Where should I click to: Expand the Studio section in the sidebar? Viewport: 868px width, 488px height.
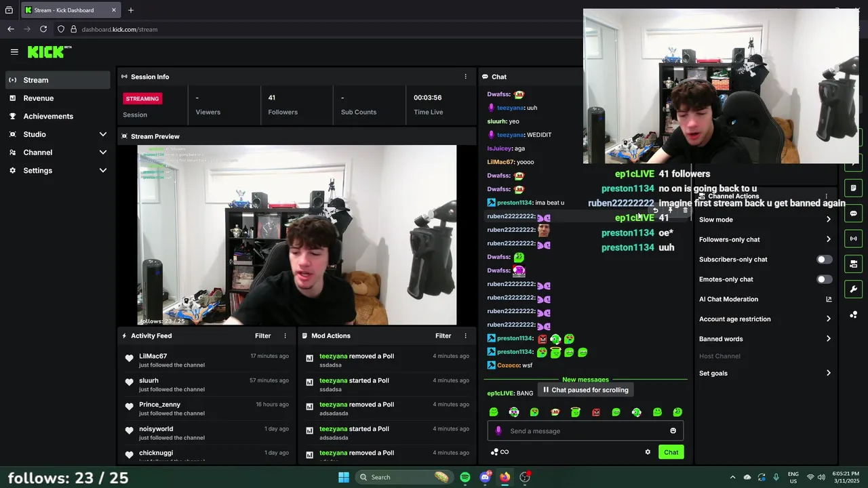57,134
